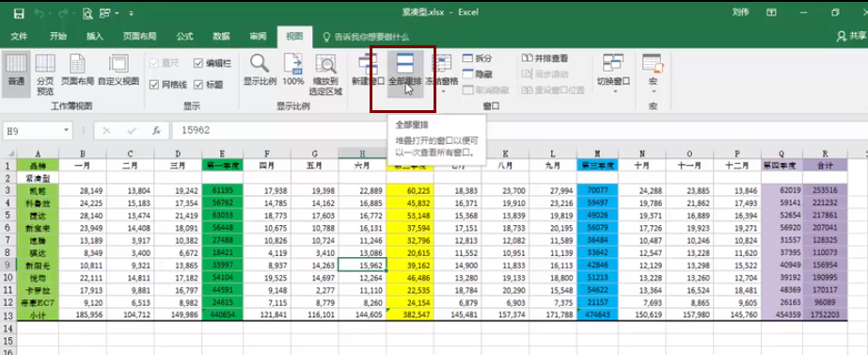Open Print Preview from quick access toolbar
This screenshot has width=868, height=355.
tap(87, 13)
